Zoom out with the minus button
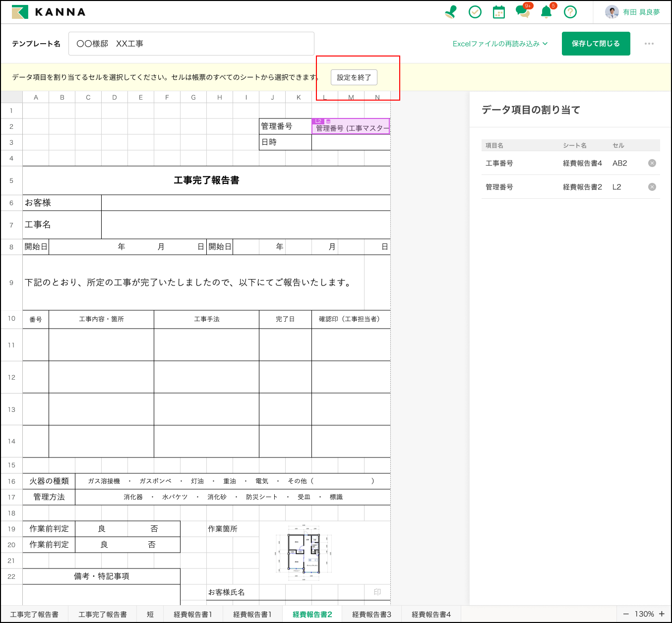 point(626,614)
